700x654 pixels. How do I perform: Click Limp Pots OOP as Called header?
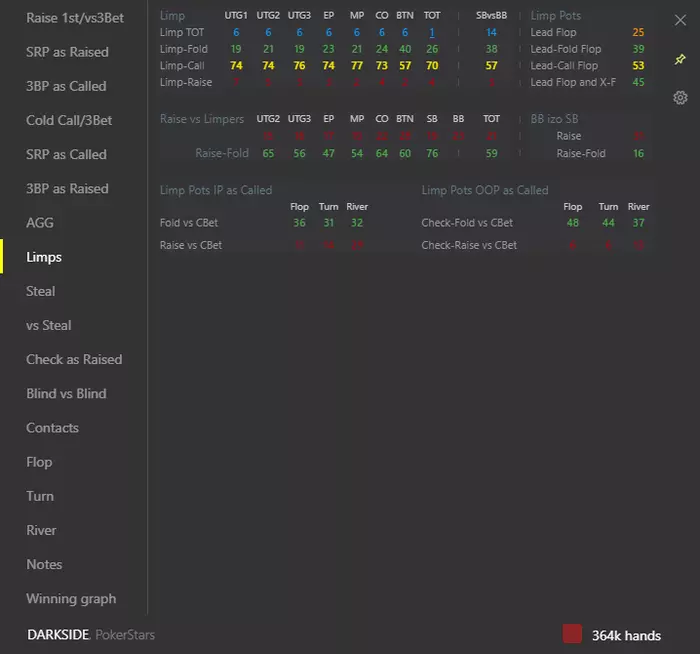[x=485, y=190]
